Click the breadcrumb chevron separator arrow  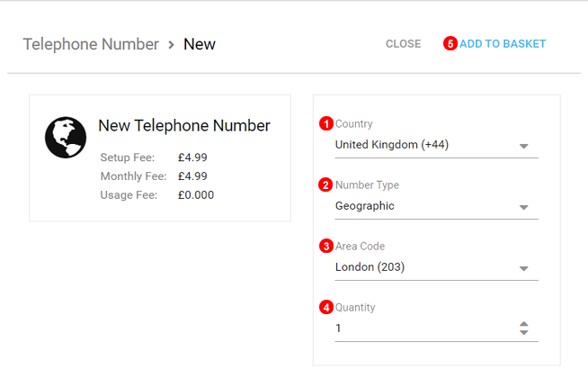171,44
